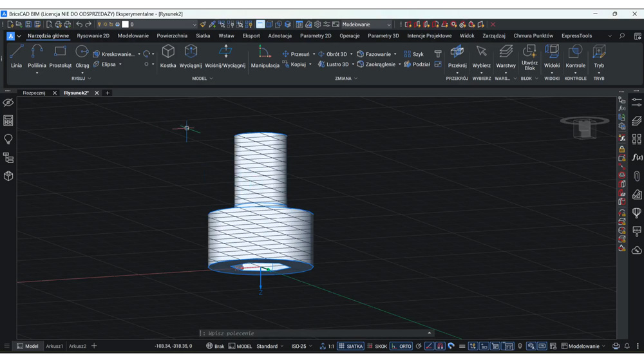Disable ORTO mode in status bar
644x362 pixels.
[401, 347]
